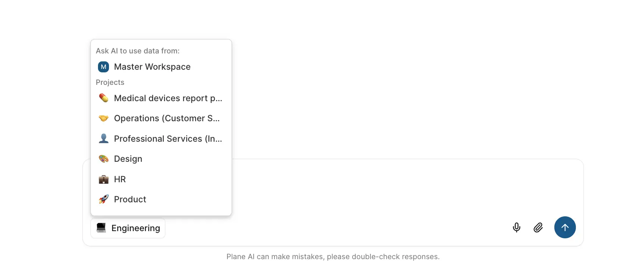Choose Product from the projects list
This screenshot has width=644, height=269.
[x=130, y=199]
